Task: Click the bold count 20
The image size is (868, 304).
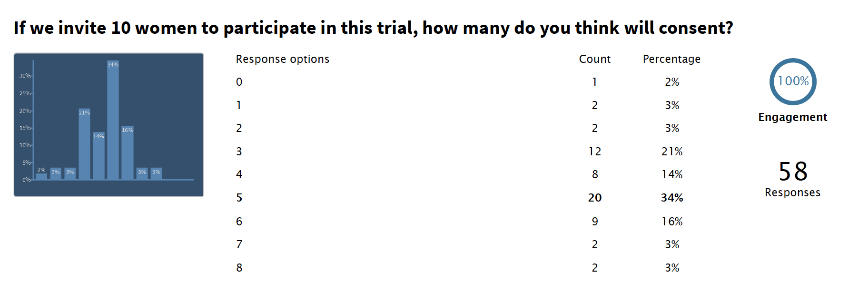Action: click(x=595, y=198)
